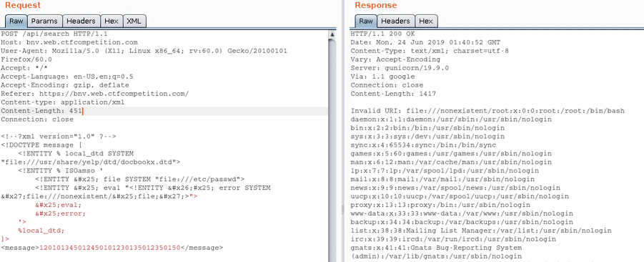Click the 'Content-type: application/xml' line
The width and height of the screenshot is (644, 262).
pos(62,102)
